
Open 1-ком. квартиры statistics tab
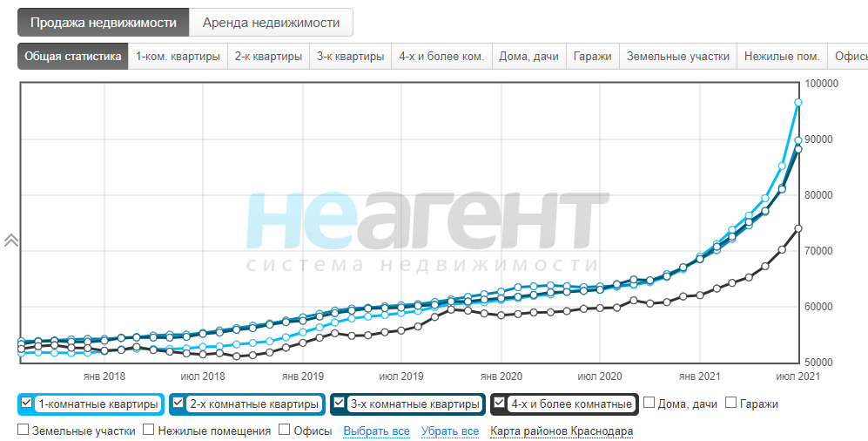pyautogui.click(x=178, y=57)
